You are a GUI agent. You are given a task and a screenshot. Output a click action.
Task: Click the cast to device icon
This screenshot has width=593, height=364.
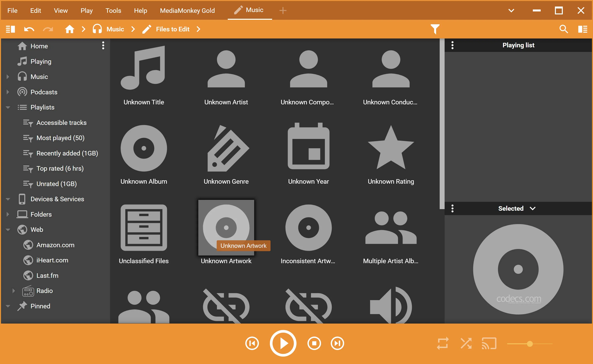tap(489, 343)
